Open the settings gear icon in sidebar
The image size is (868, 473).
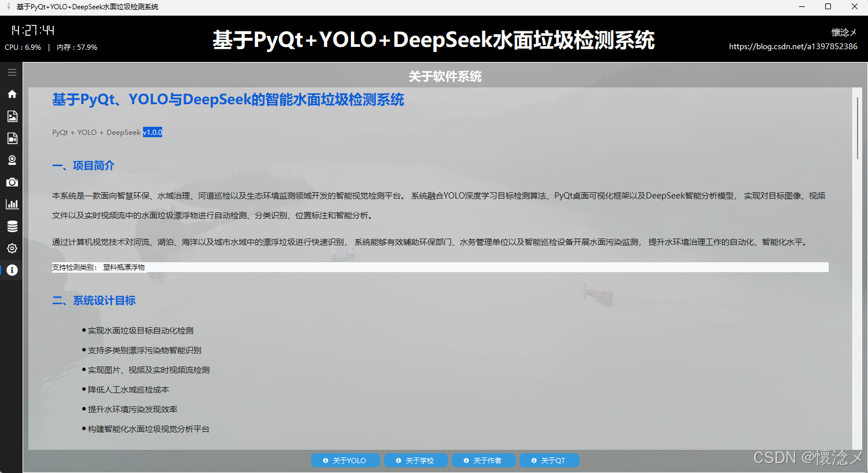tap(12, 248)
